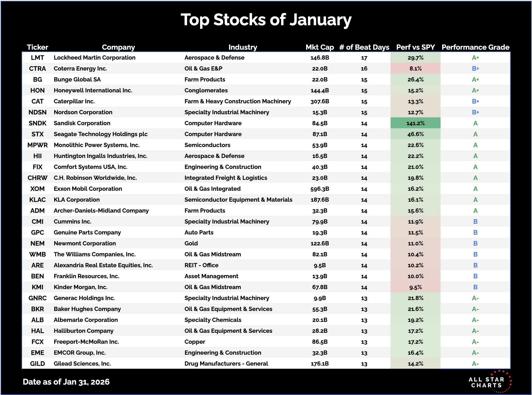This screenshot has height=395, width=532.
Task: Click the A+ grade for Bunge Global
Action: click(x=475, y=79)
